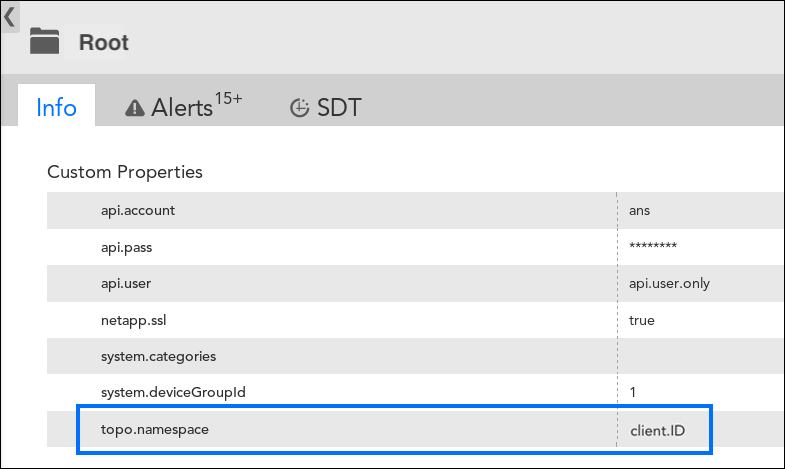
Task: Click the Root folder icon
Action: pyautogui.click(x=45, y=41)
